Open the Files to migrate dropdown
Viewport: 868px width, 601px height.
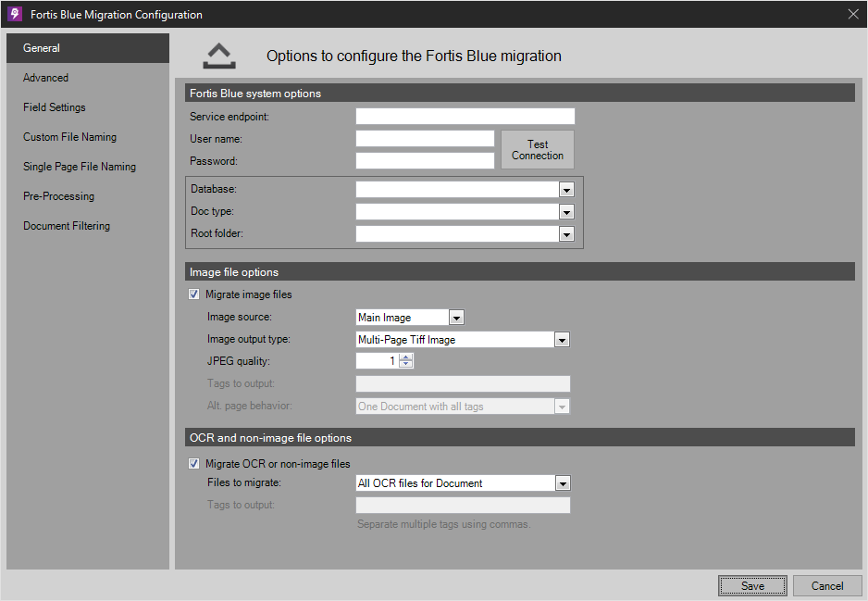tap(563, 483)
